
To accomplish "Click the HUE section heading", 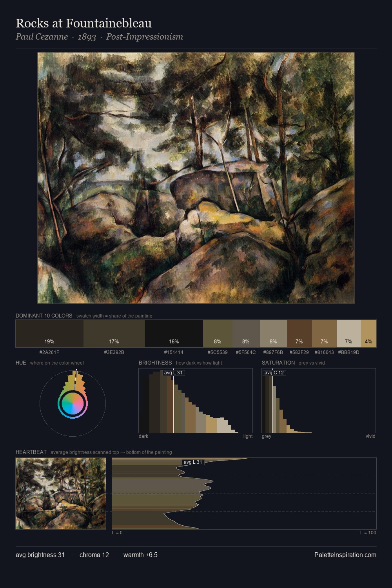I will click(x=21, y=363).
